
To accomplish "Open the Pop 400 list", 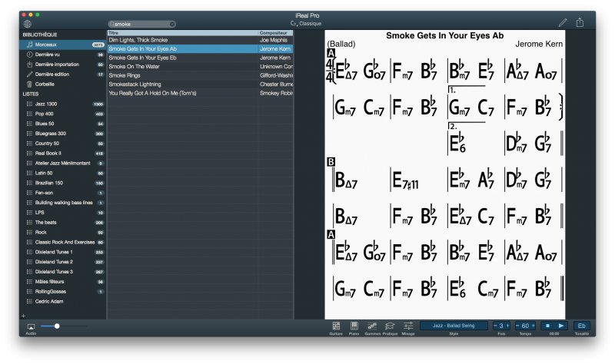I will coord(63,114).
